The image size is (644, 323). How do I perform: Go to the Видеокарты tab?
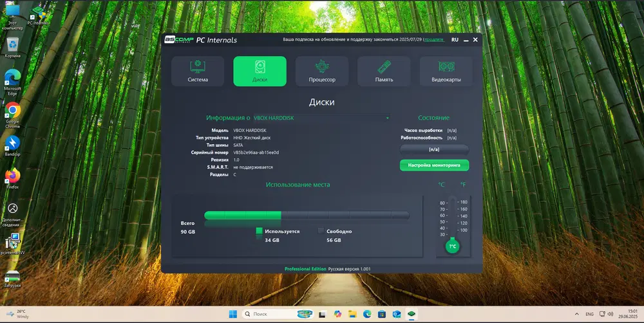coord(446,71)
